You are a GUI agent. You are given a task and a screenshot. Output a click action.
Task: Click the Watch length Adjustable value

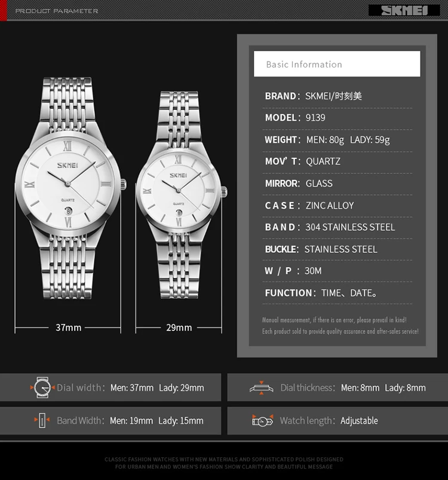(x=359, y=421)
